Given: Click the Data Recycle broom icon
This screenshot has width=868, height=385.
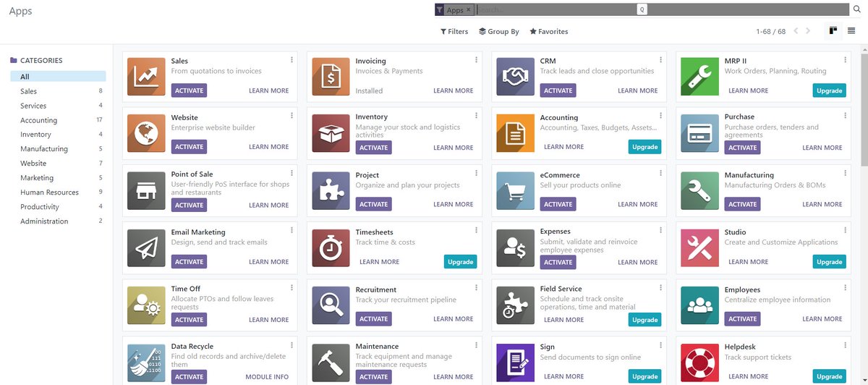Looking at the screenshot, I should pyautogui.click(x=146, y=362).
